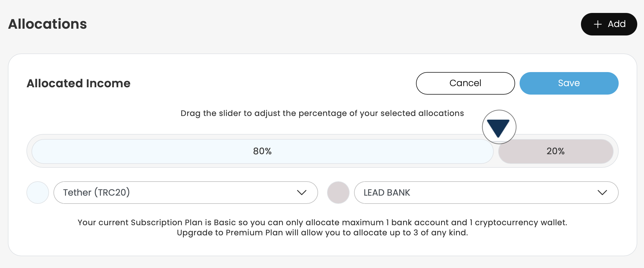Screen dimensions: 644x268
Task: Open the LEAD BANK dropdown
Action: pos(478,193)
